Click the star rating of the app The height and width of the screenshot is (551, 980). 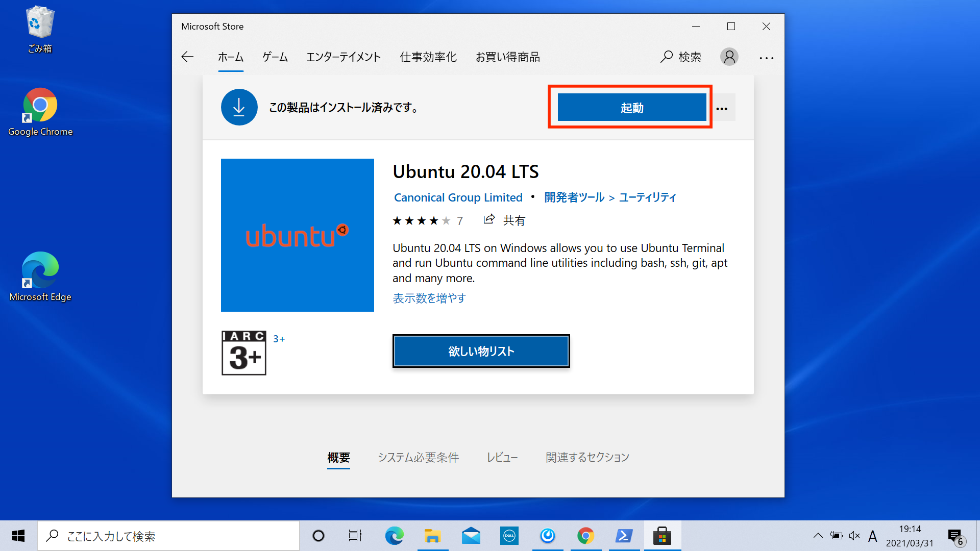[422, 220]
